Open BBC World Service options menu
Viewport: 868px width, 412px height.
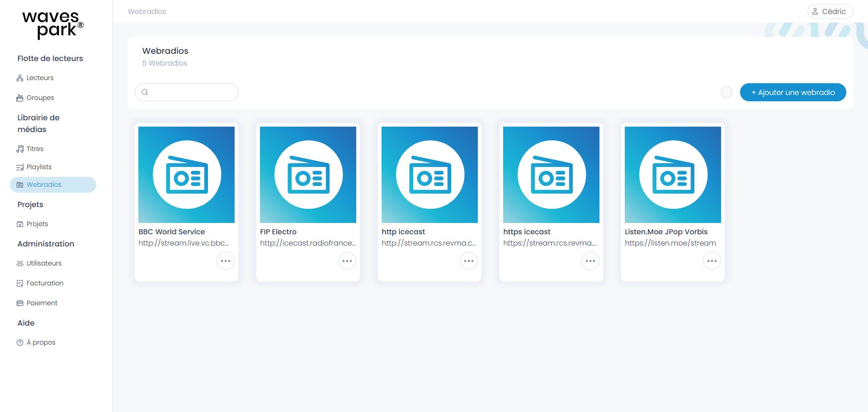tap(226, 261)
